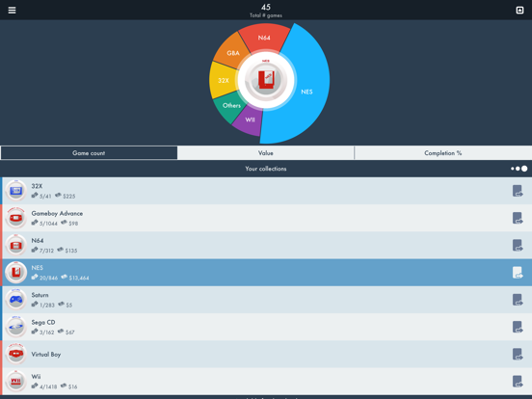This screenshot has height=399, width=532.
Task: Click the Sega CD value '$67'
Action: (x=70, y=332)
